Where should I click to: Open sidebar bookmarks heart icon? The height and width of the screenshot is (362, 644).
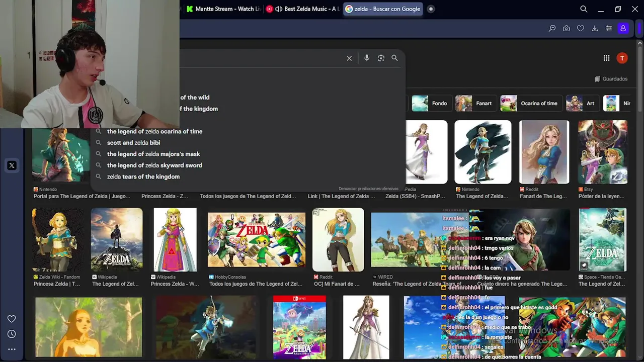[12, 319]
